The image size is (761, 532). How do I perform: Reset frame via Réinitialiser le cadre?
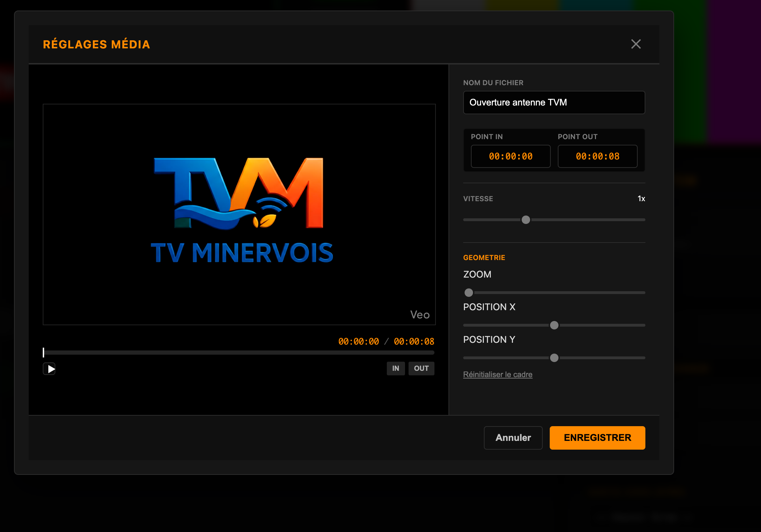pyautogui.click(x=498, y=374)
